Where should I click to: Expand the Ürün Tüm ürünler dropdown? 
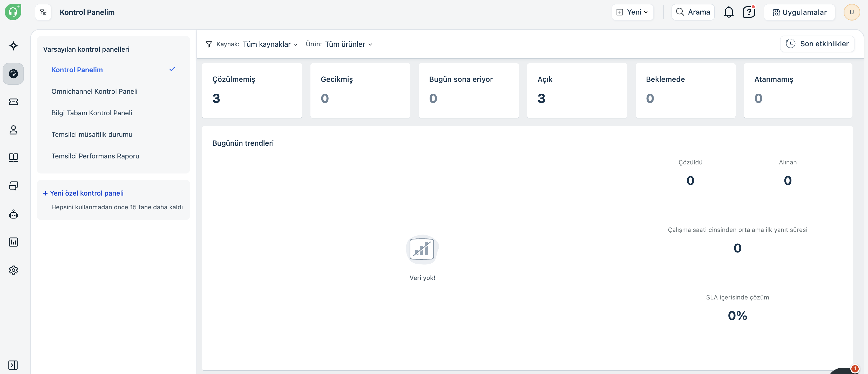click(348, 44)
